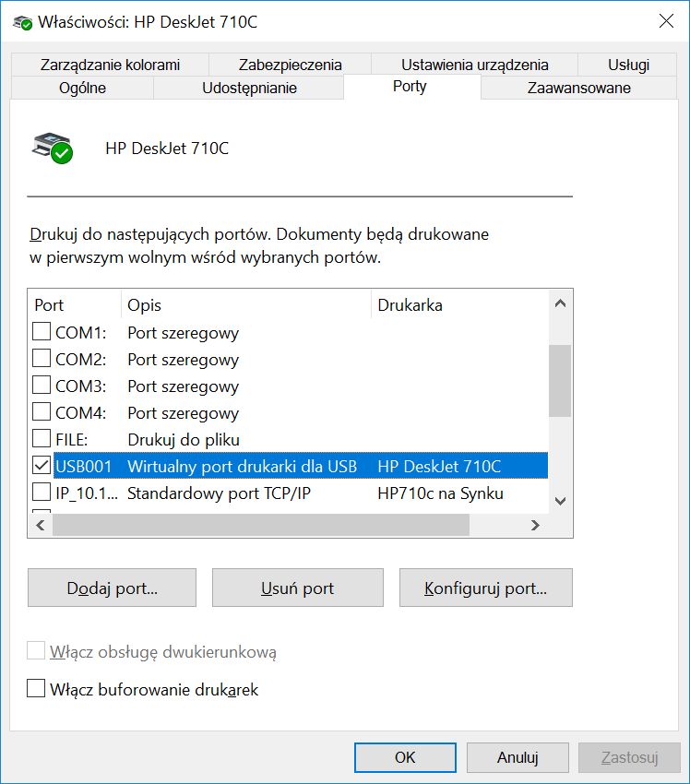Enable the FILE: port checkbox
The height and width of the screenshot is (784, 690).
(41, 438)
